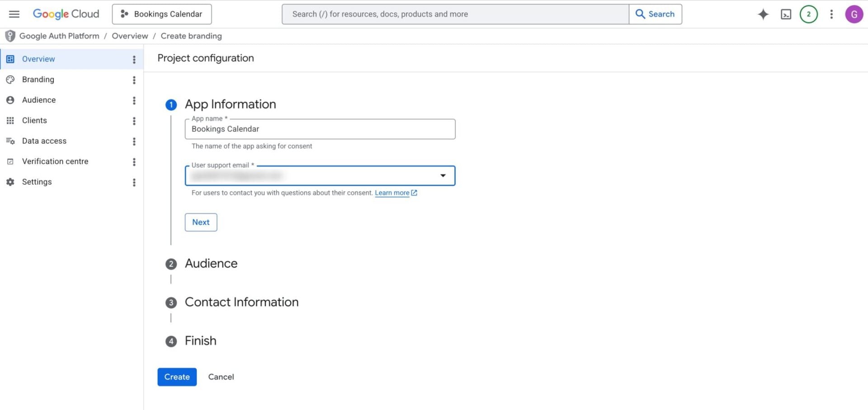This screenshot has height=410, width=868.
Task: Select Data access in the sidebar
Action: click(x=72, y=141)
